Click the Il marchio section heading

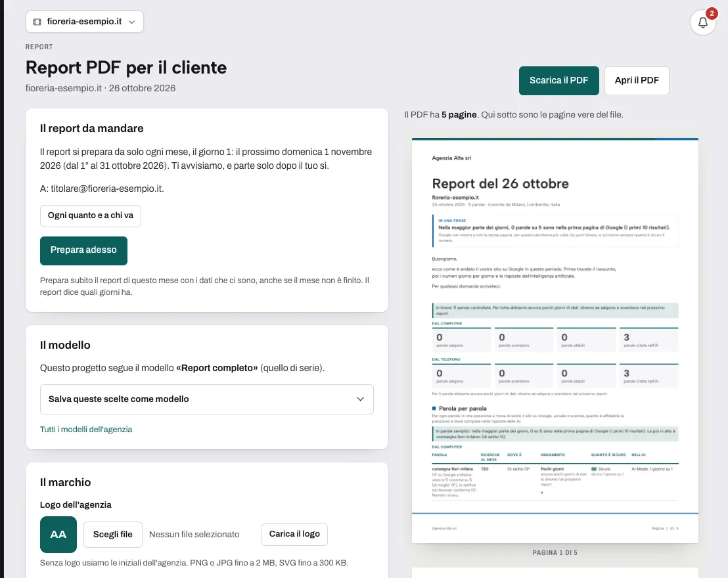pyautogui.click(x=66, y=482)
